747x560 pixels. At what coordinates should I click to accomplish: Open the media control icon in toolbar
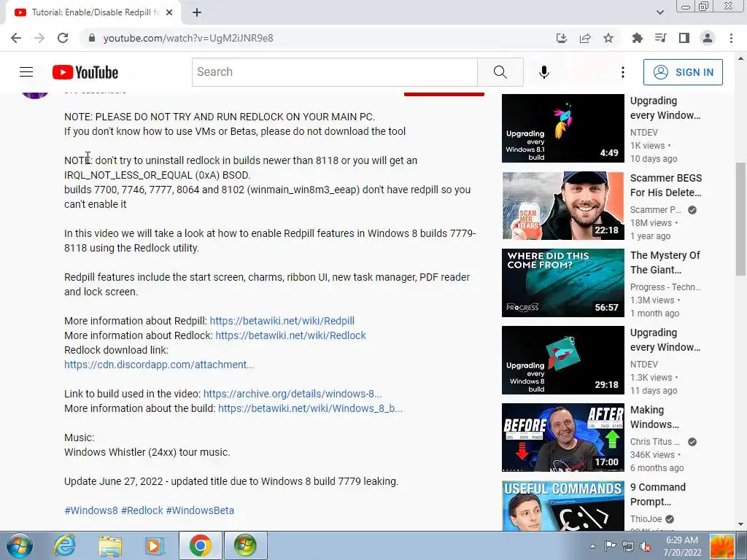660,38
